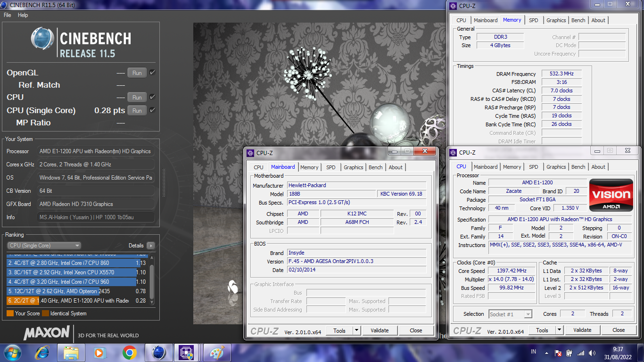Viewport: 644px width, 362px height.
Task: Click the CAS# Latency value 7.0 clocks
Action: coord(561,90)
